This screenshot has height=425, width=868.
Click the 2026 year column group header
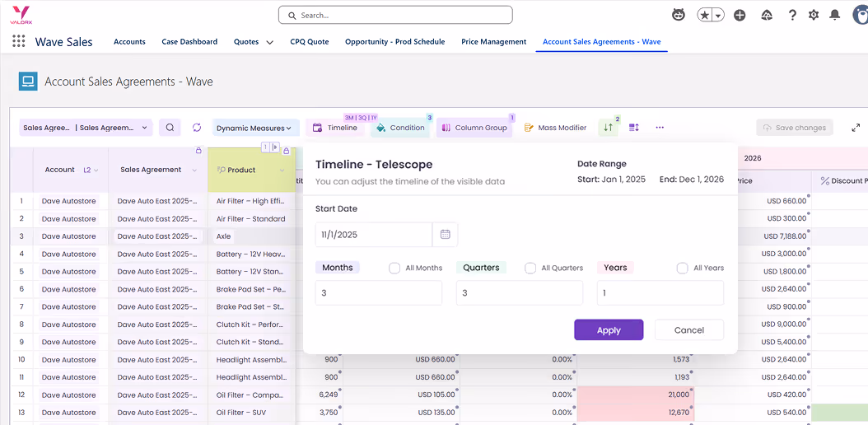coord(802,158)
